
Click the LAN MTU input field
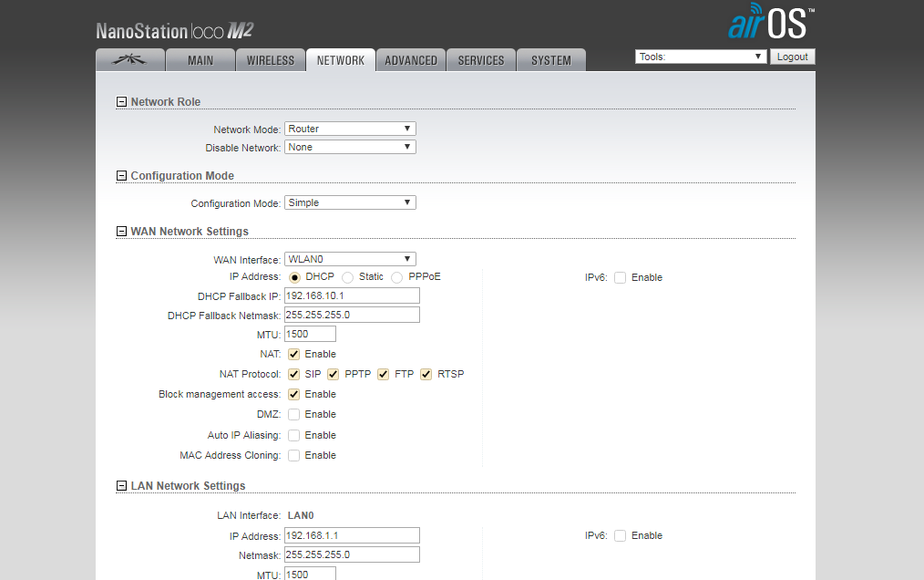(x=310, y=574)
